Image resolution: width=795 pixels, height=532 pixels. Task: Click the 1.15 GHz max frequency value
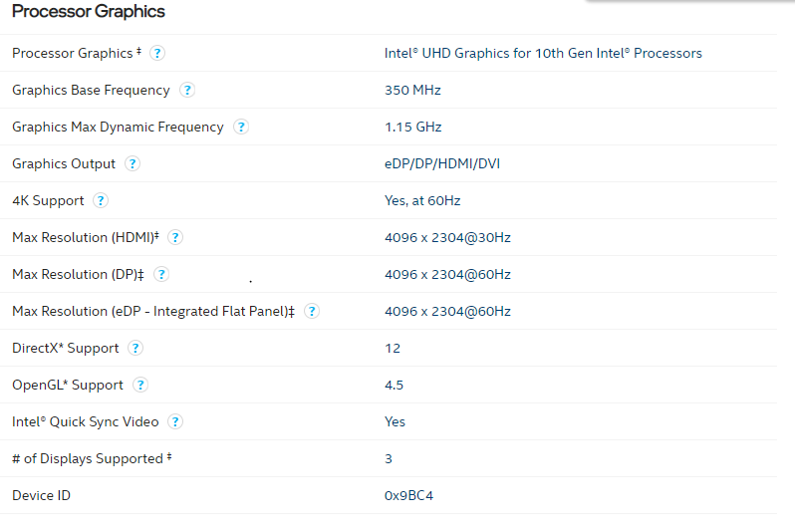412,128
